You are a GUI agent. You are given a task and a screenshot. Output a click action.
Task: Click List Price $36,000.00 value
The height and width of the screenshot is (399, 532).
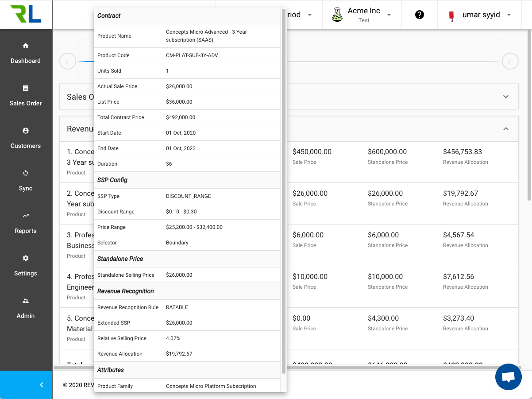tap(179, 102)
